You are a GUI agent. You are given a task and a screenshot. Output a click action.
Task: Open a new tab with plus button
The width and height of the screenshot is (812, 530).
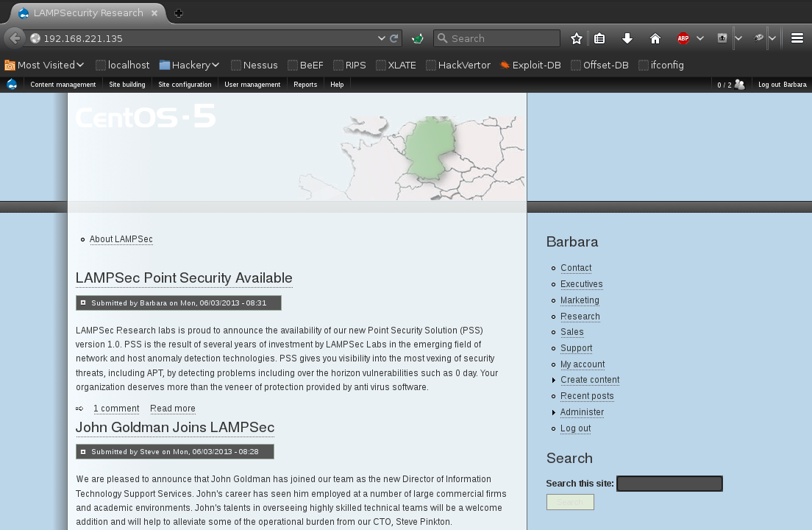(x=178, y=13)
